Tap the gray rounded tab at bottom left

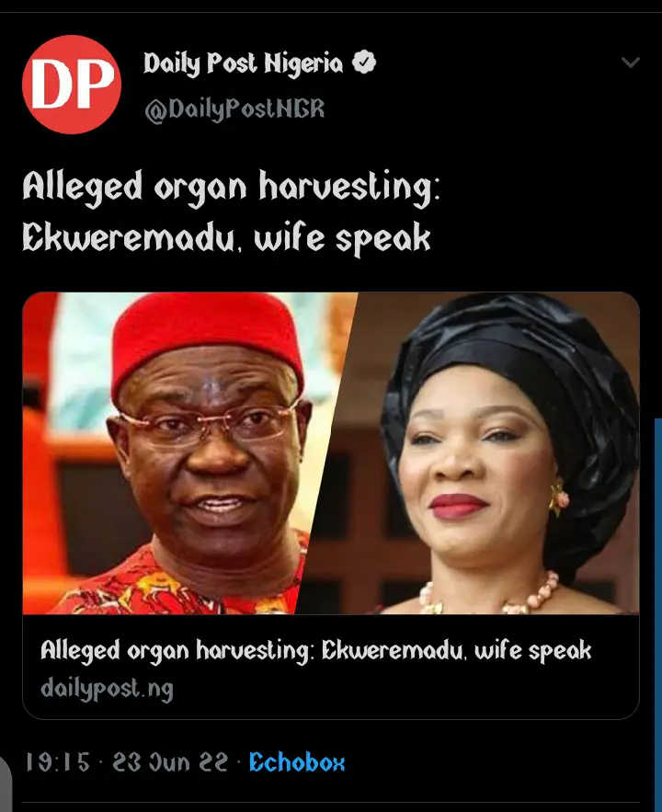coord(6,782)
